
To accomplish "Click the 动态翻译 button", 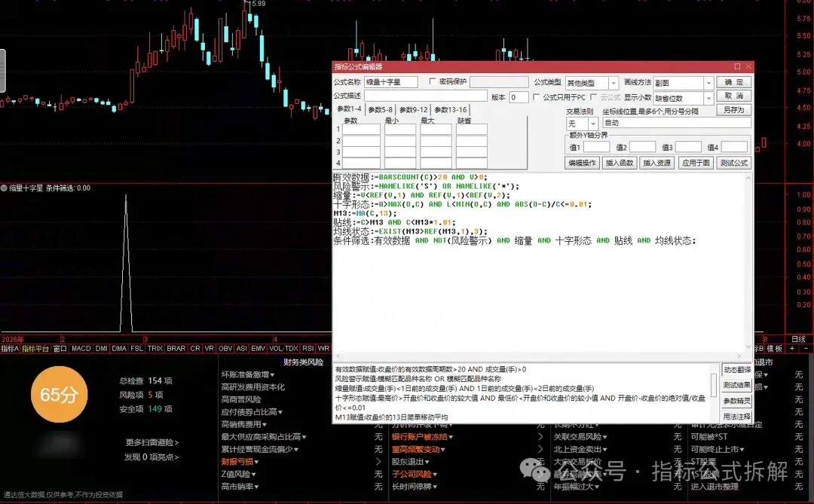I will tap(736, 370).
